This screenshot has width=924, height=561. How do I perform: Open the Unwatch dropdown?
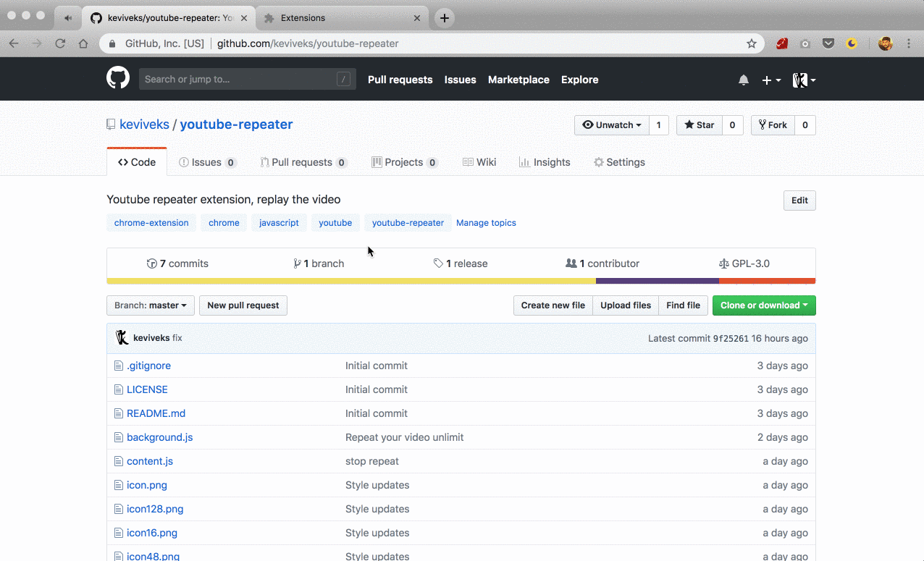click(612, 125)
